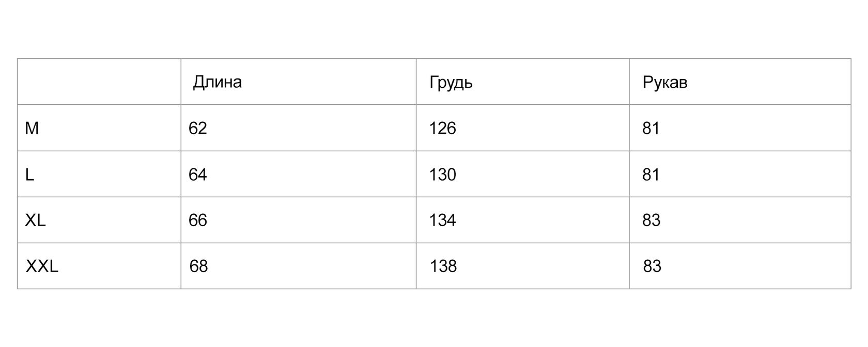868x347 pixels.
Task: Click the Грудь column header
Action: (451, 83)
